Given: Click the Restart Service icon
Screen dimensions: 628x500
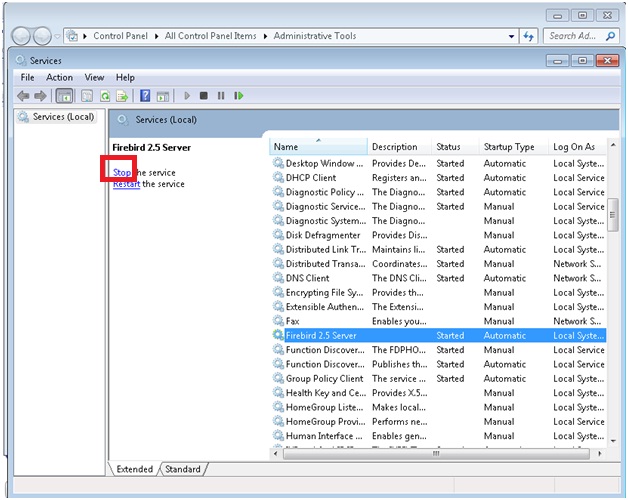Looking at the screenshot, I should 239,96.
